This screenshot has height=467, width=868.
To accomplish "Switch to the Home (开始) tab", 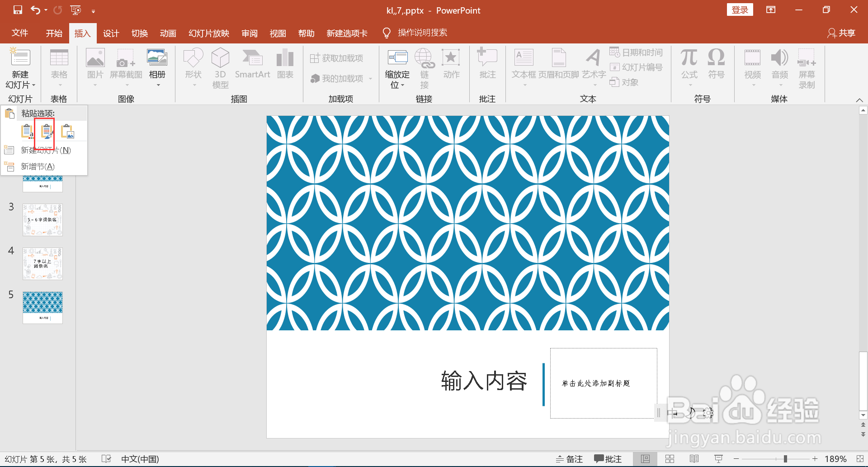I will 54,33.
